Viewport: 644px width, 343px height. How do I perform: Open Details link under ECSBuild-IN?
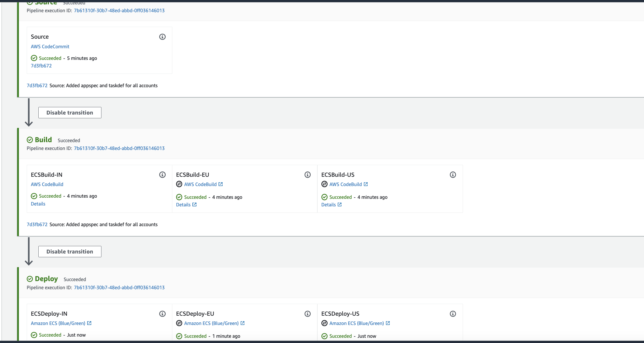pos(38,204)
